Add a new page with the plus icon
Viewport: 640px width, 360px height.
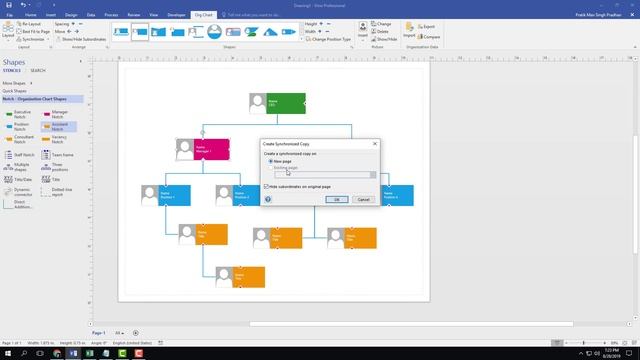pos(136,333)
